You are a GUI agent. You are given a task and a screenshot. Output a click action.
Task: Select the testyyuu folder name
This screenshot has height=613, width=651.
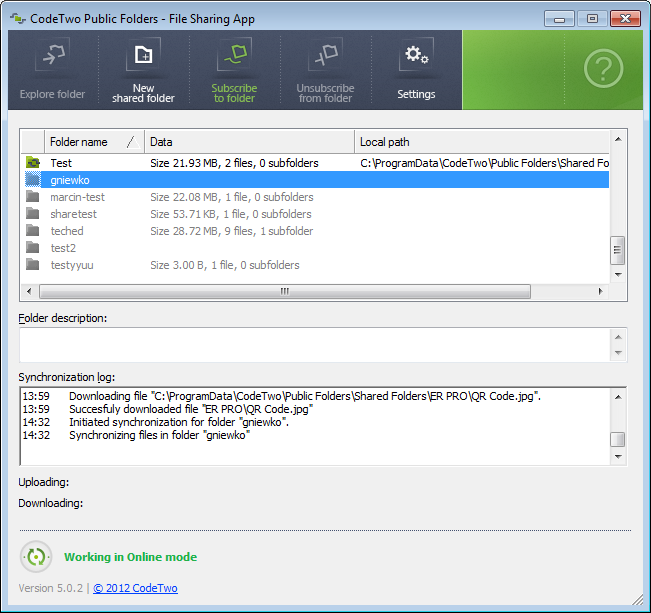[x=72, y=265]
